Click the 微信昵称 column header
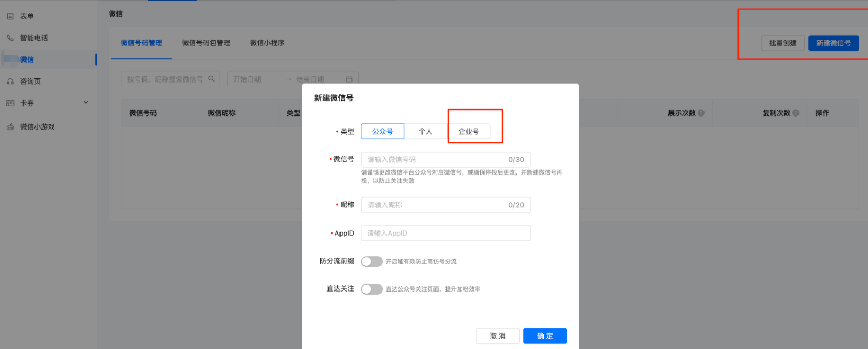The width and height of the screenshot is (868, 349). pyautogui.click(x=221, y=113)
